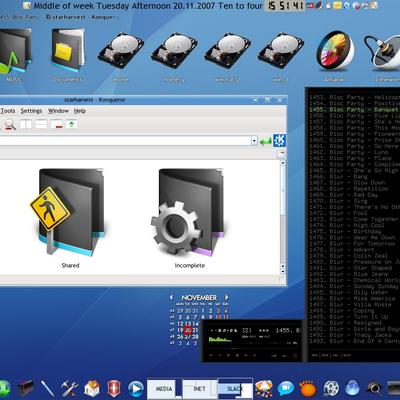400x400 pixels.
Task: Open the Documents folder desktop icon
Action: coord(68,50)
